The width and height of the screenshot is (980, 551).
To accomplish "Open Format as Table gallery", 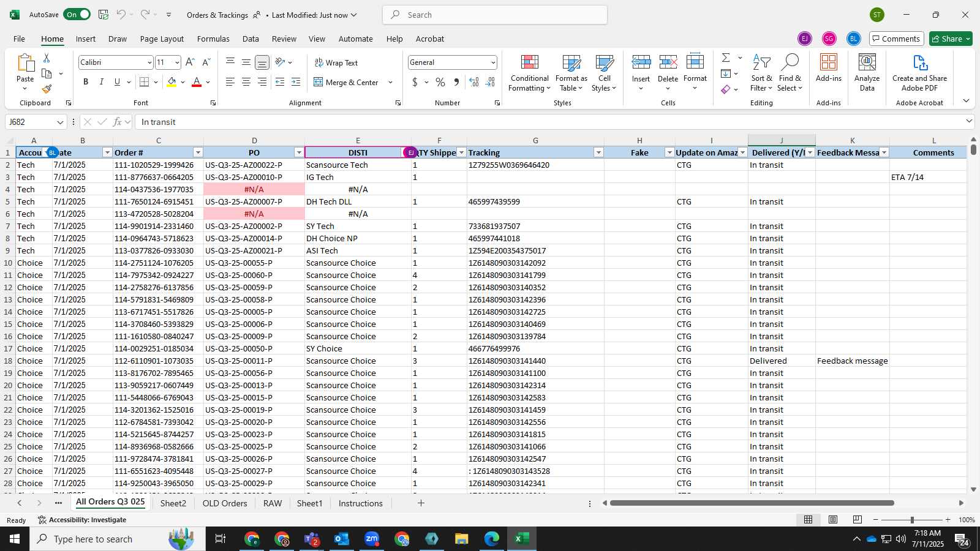I will click(571, 73).
